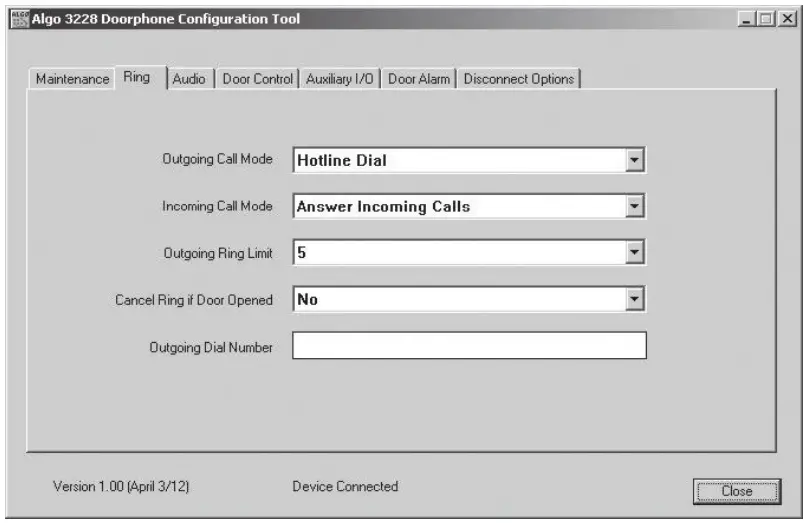Click the 'Algo 3228 Doorphone Configuration Tool' title
Screen dimensions: 809x523
point(166,19)
